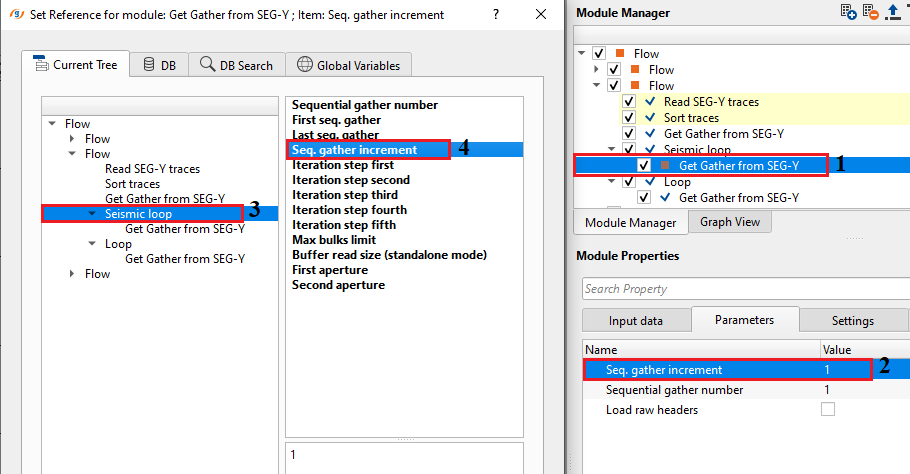The image size is (910, 474).
Task: Expand the last collapsed Flow in Current Tree
Action: (72, 274)
